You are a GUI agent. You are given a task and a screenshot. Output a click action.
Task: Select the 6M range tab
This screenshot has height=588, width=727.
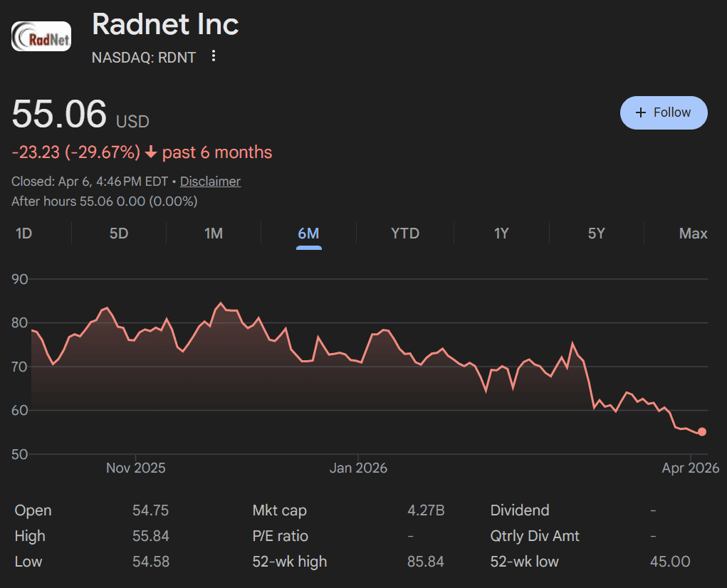309,233
